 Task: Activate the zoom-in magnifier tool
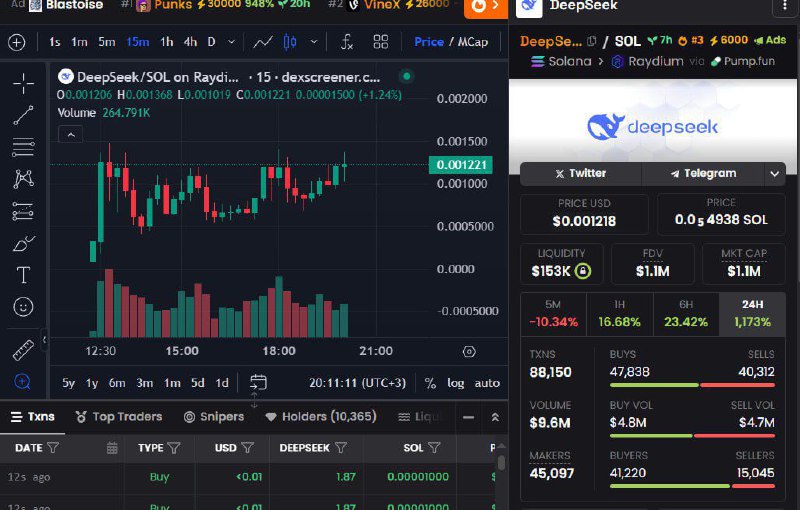23,381
